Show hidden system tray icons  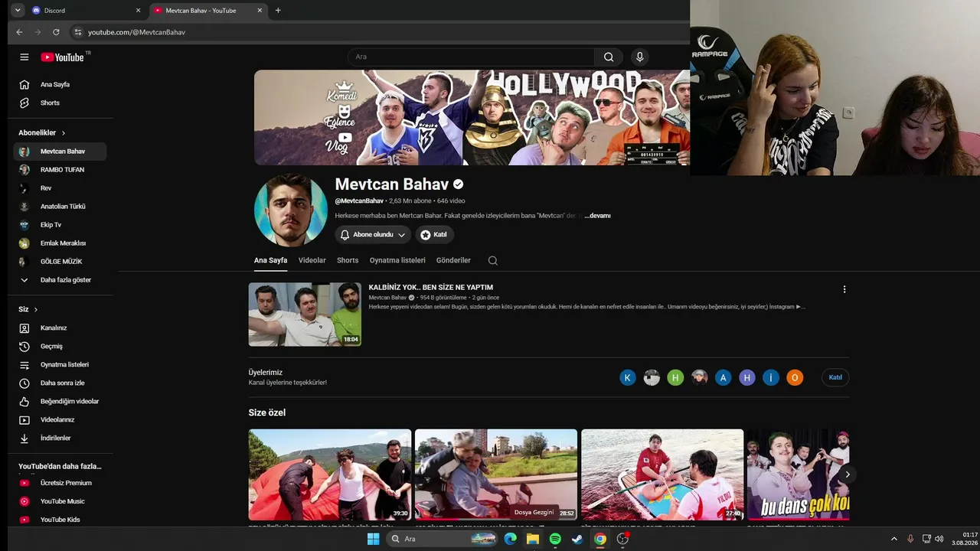tap(893, 539)
